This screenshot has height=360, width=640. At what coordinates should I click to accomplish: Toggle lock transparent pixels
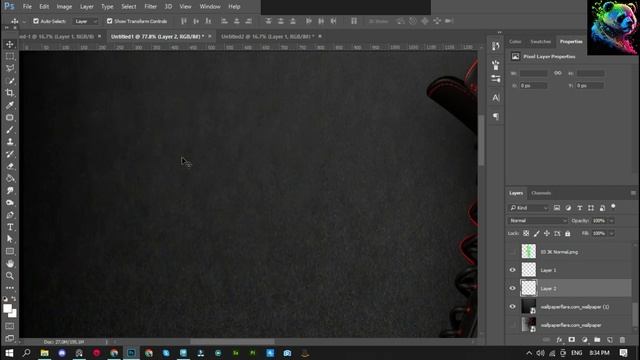[526, 233]
